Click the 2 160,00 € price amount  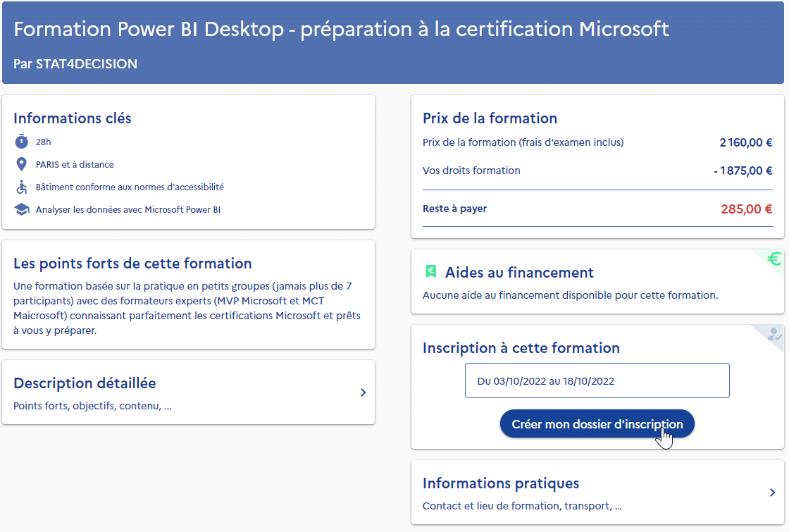pos(746,142)
